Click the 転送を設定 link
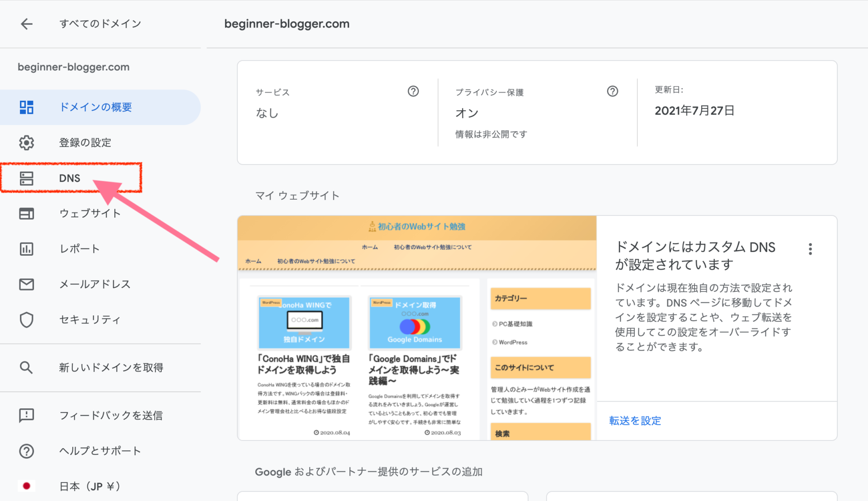Image resolution: width=868 pixels, height=501 pixels. [x=635, y=421]
